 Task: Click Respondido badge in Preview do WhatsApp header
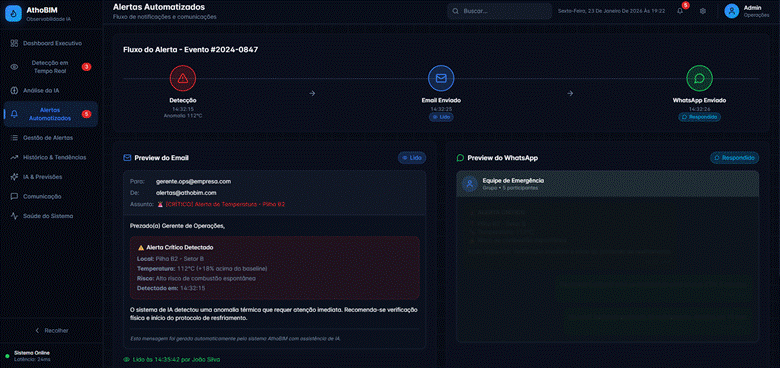(x=734, y=158)
